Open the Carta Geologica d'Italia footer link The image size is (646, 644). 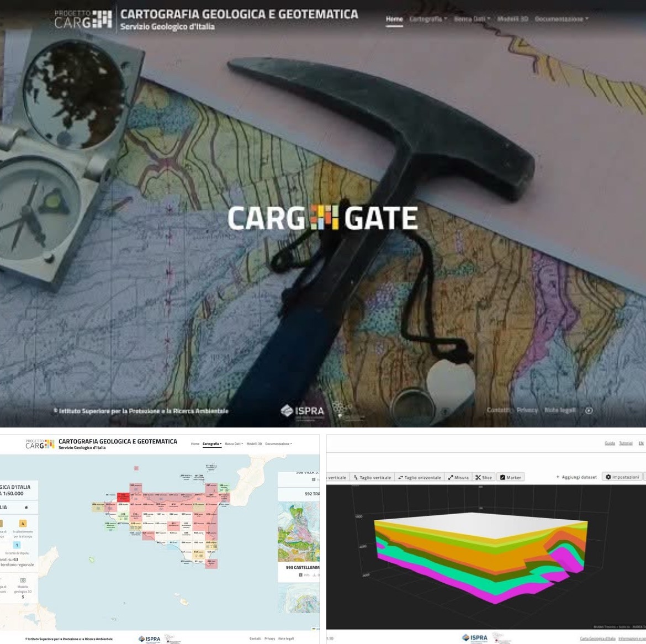[x=598, y=638]
